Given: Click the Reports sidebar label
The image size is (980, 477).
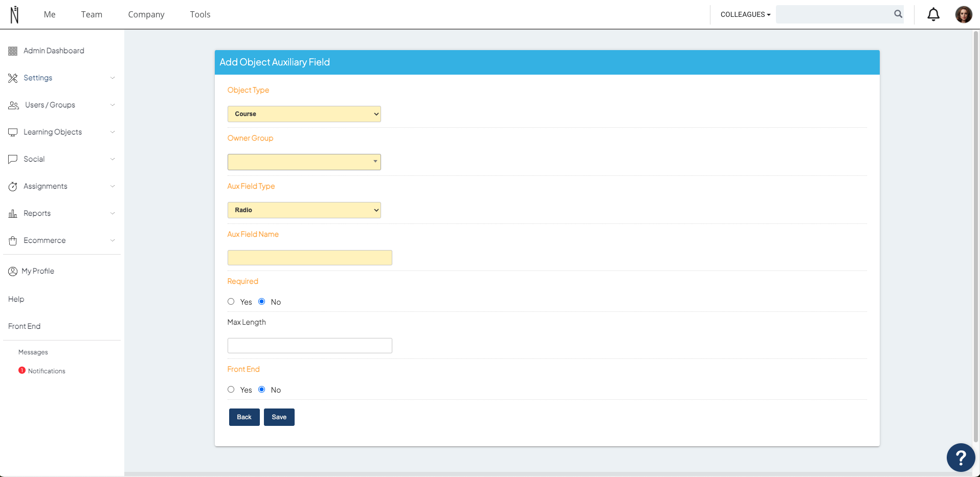Looking at the screenshot, I should pyautogui.click(x=37, y=213).
